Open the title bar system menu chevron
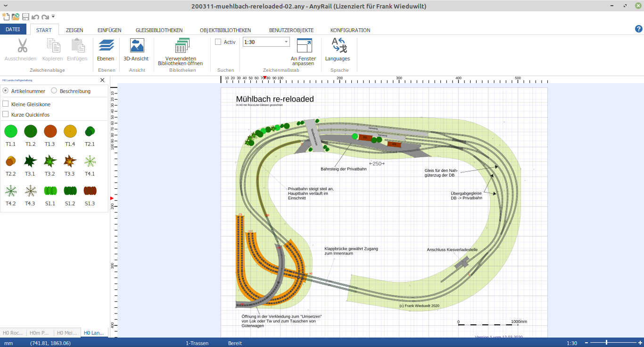Screen dimensions: 644x347 click(x=5, y=5)
